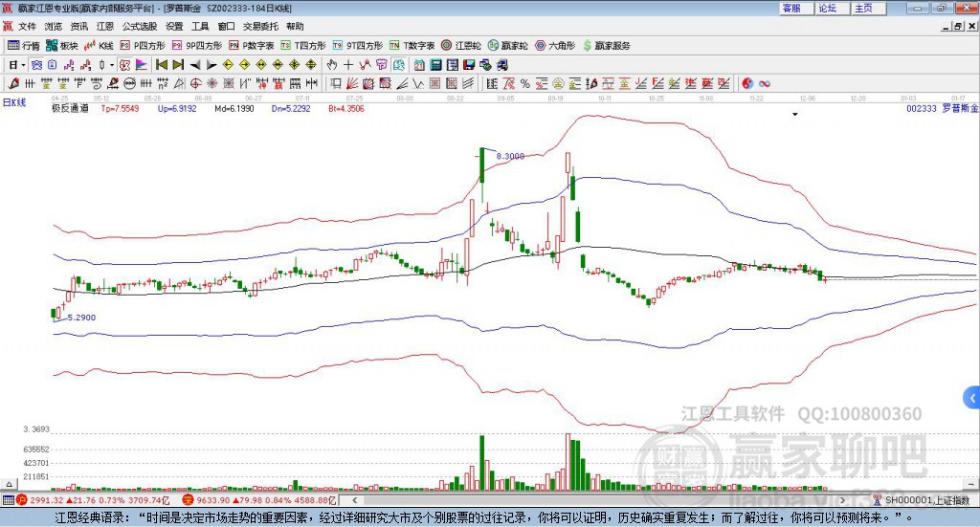This screenshot has height=527, width=980.
Task: Click the 日K线 chart label
Action: coord(14,102)
